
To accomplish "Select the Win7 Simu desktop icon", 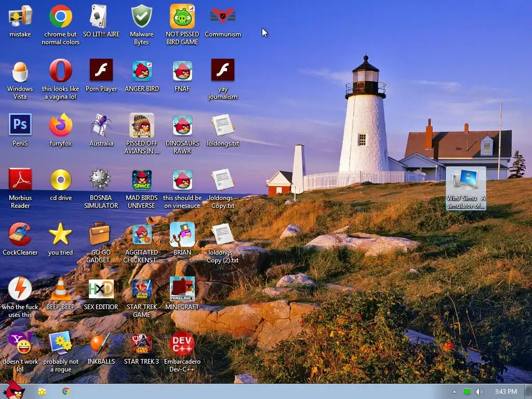I will pyautogui.click(x=466, y=189).
